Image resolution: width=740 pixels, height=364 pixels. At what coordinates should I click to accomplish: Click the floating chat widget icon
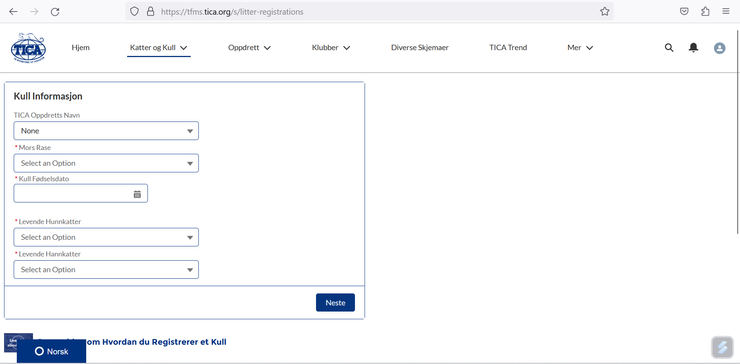pos(722,348)
